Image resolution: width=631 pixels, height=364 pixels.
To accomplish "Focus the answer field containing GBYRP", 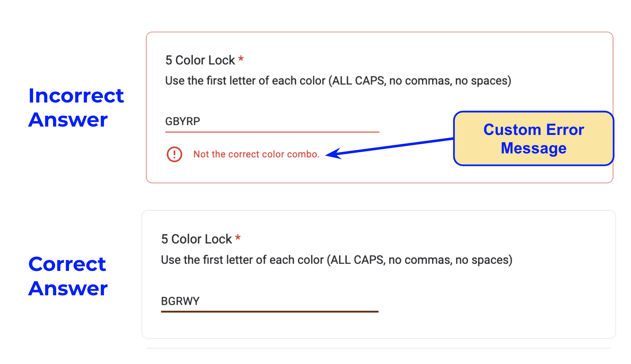I will [272, 121].
